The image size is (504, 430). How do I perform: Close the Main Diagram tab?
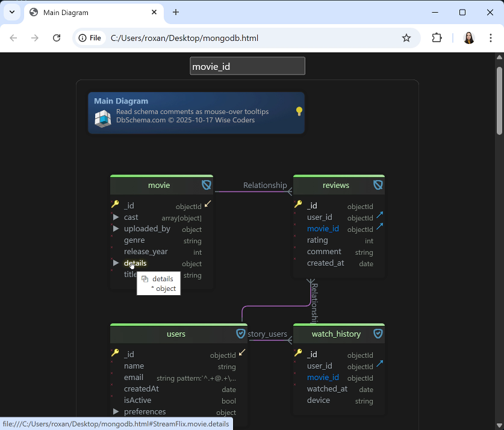click(x=154, y=12)
